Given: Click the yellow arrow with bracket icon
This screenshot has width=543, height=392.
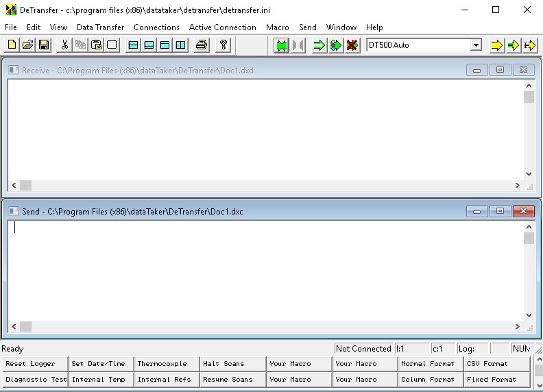Looking at the screenshot, I should click(x=529, y=45).
